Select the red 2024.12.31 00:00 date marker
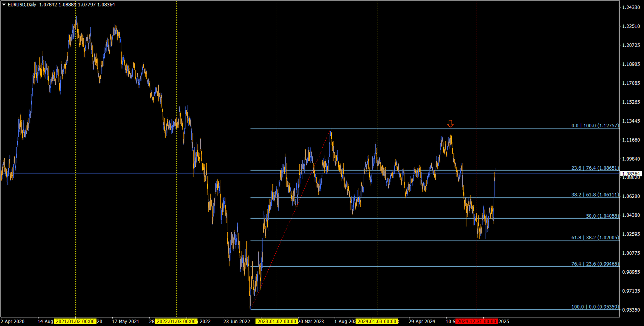The width and height of the screenshot is (644, 326). tap(477, 322)
